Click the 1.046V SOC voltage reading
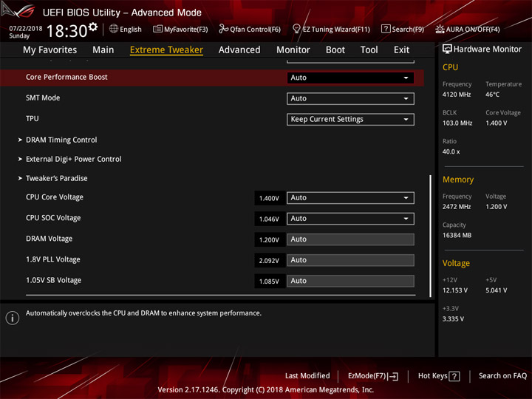Viewport: 532px width, 399px height. pyautogui.click(x=269, y=219)
